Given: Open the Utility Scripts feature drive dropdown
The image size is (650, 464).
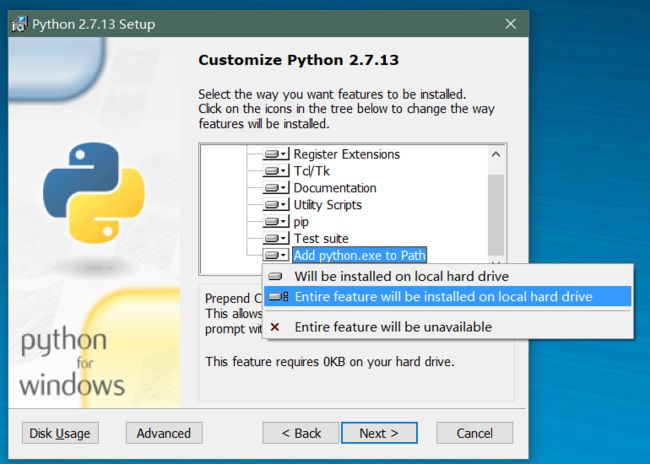Looking at the screenshot, I should tap(276, 204).
